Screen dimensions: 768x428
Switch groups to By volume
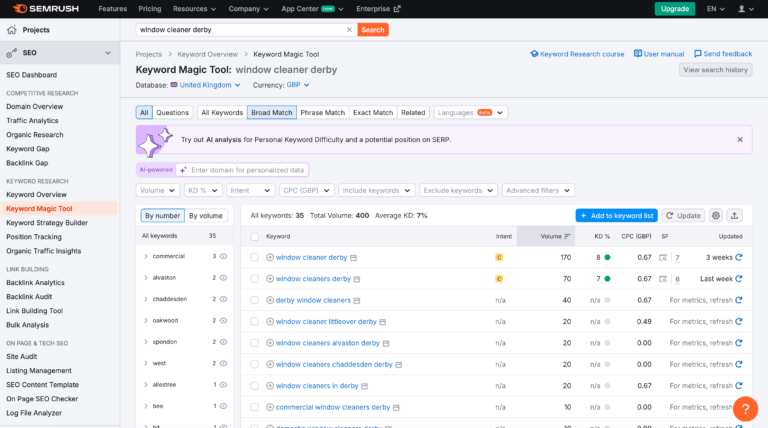coord(206,215)
